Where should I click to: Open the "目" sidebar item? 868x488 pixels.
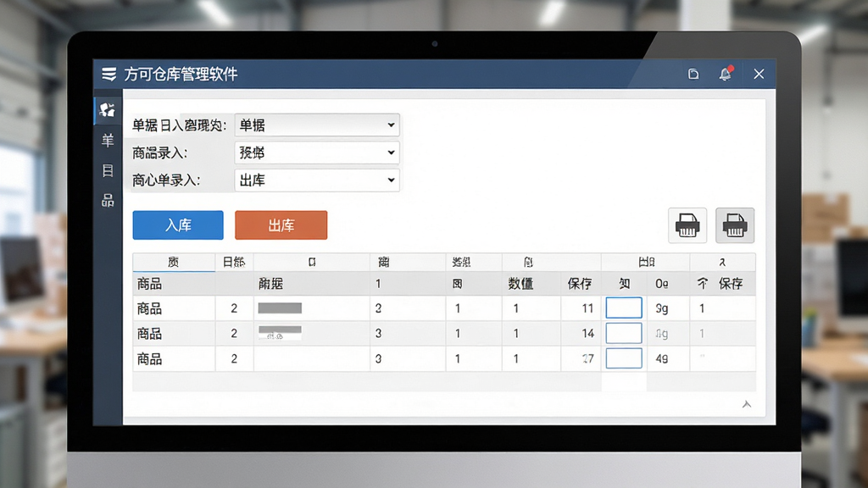coord(108,170)
